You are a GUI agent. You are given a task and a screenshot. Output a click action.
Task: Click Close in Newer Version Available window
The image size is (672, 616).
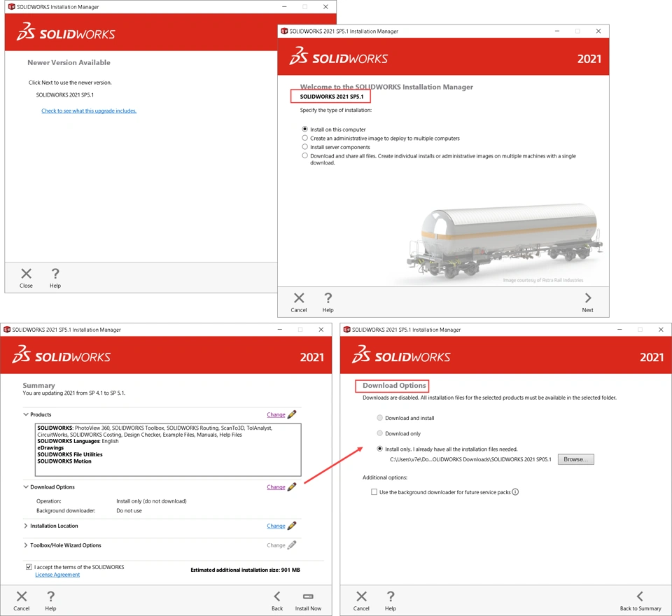[x=26, y=278]
